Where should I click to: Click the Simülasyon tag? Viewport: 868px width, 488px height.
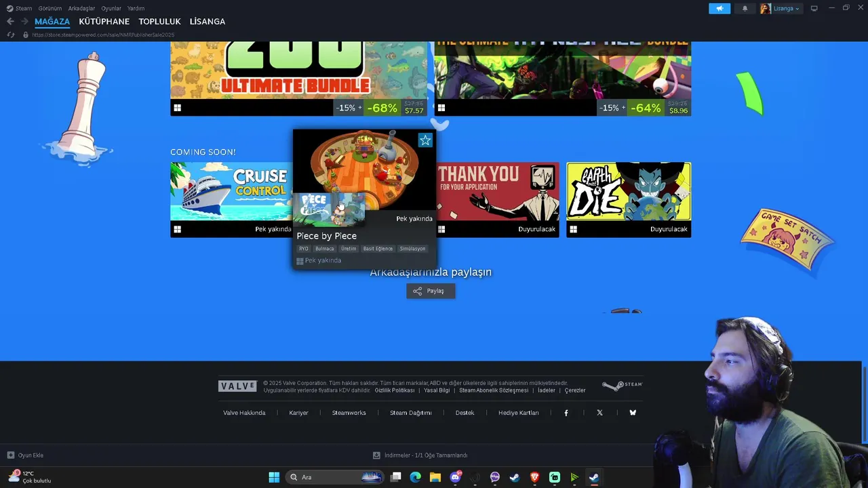412,249
